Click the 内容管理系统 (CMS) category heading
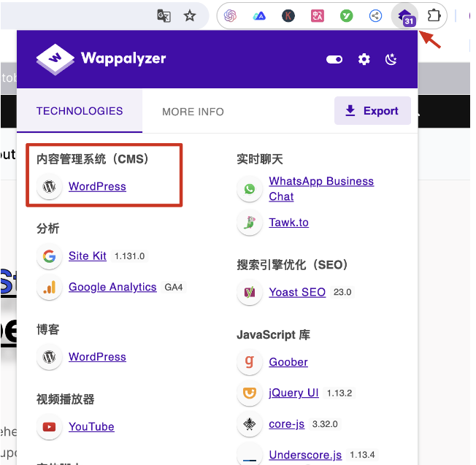This screenshot has width=476, height=465. pyautogui.click(x=92, y=159)
